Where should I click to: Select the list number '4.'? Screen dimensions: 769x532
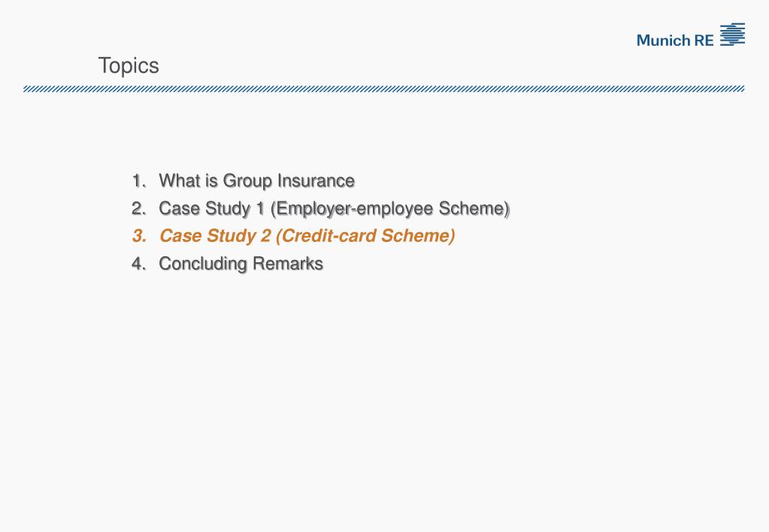pos(139,264)
